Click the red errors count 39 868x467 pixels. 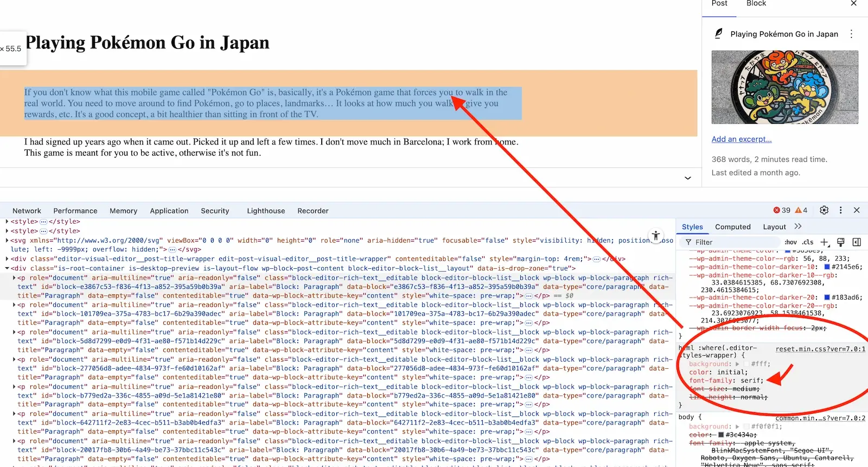782,210
